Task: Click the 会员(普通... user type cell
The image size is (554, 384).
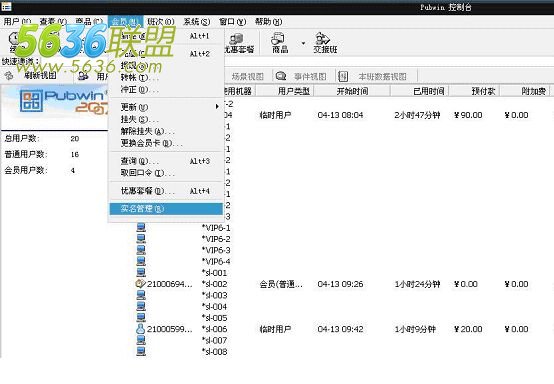Action: click(x=281, y=284)
